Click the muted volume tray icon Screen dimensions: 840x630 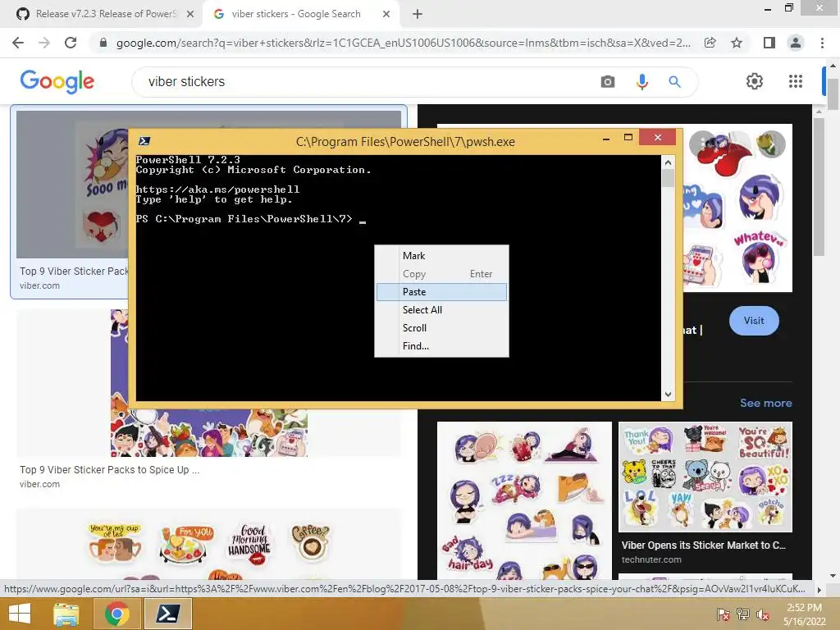click(762, 614)
